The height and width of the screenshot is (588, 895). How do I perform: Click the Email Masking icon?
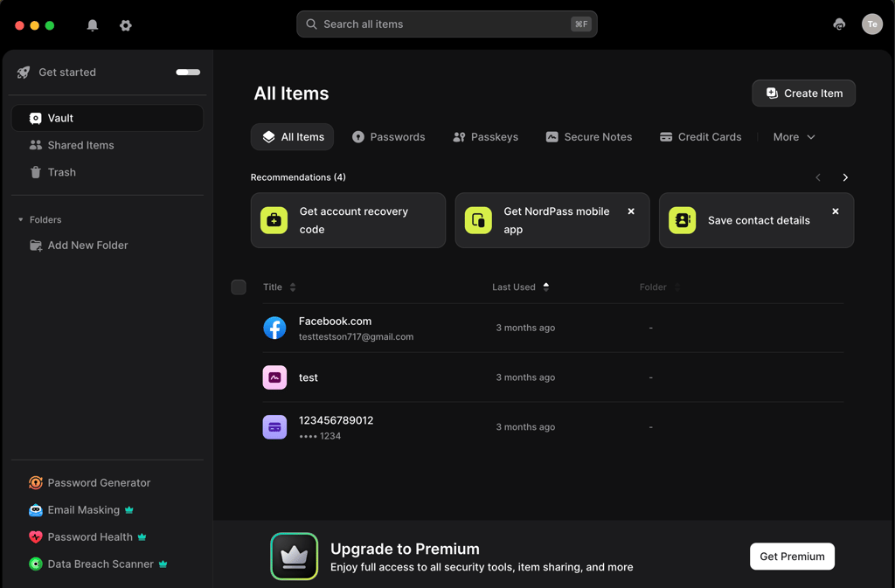click(x=35, y=510)
